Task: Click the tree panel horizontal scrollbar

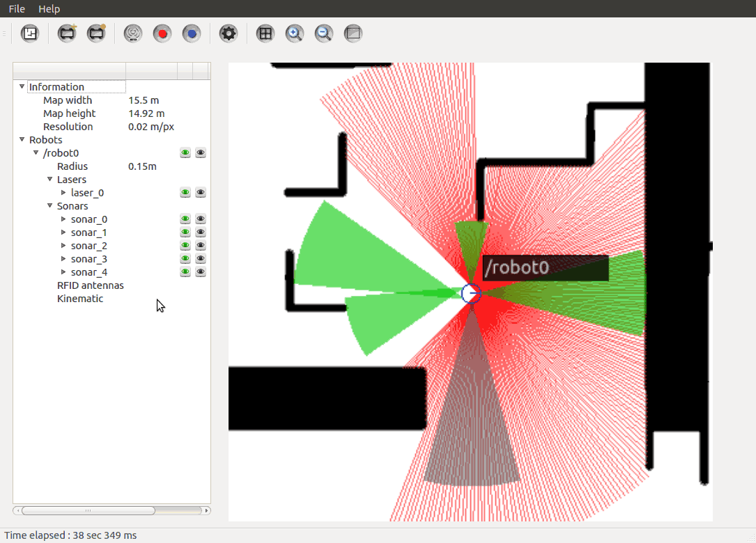Action: [x=88, y=510]
